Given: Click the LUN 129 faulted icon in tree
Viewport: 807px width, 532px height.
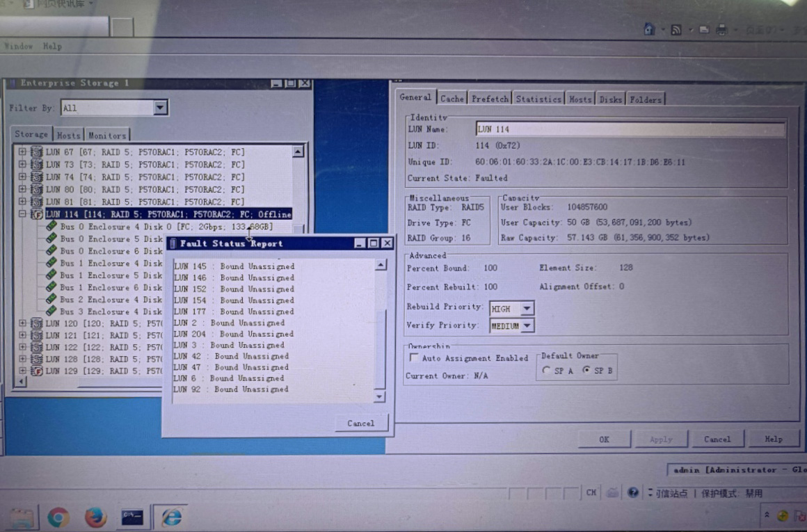Looking at the screenshot, I should 37,371.
